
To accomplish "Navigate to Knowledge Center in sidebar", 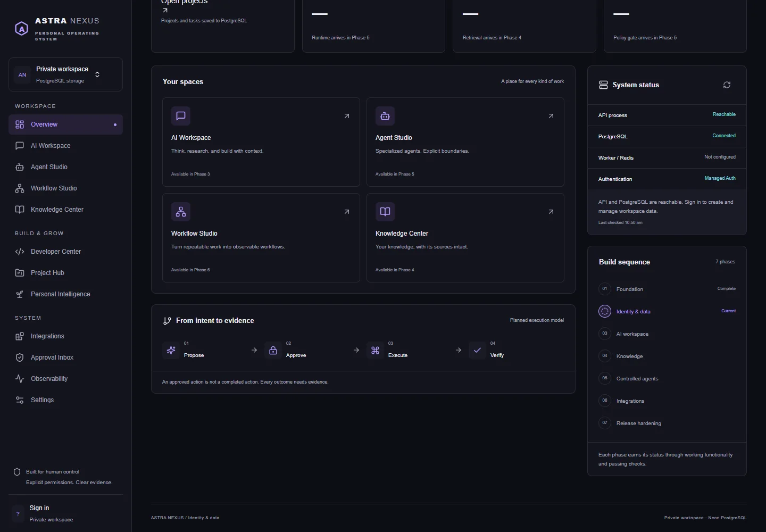I will tap(65, 210).
